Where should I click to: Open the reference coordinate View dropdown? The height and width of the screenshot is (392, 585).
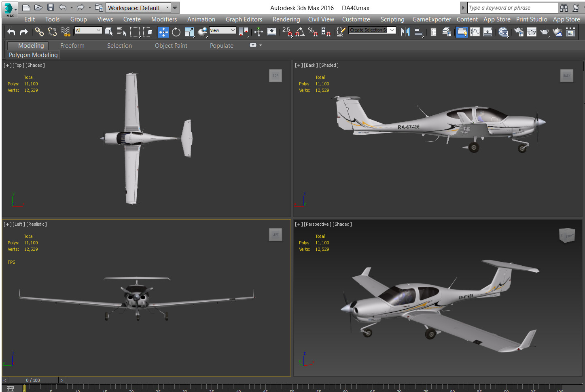(x=223, y=30)
